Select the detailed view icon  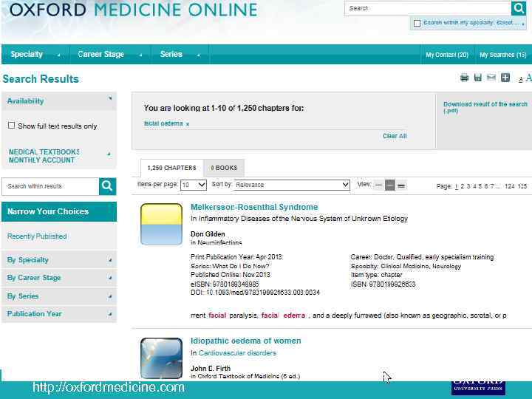401,185
